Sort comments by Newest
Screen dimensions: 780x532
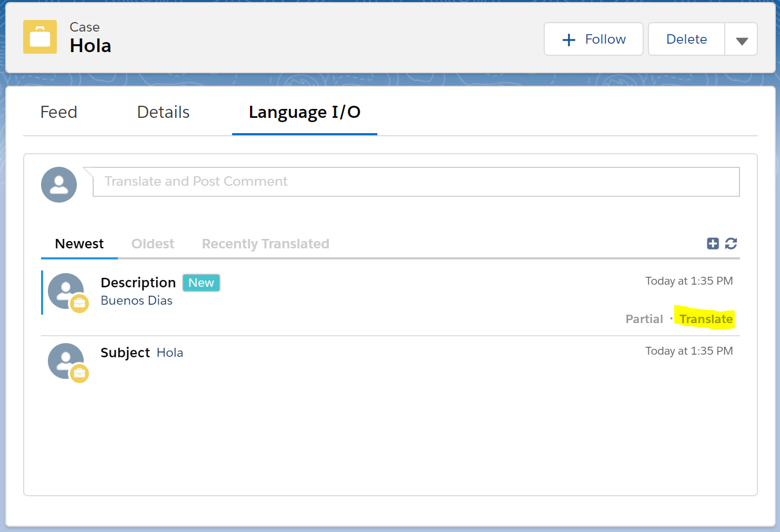(x=79, y=244)
